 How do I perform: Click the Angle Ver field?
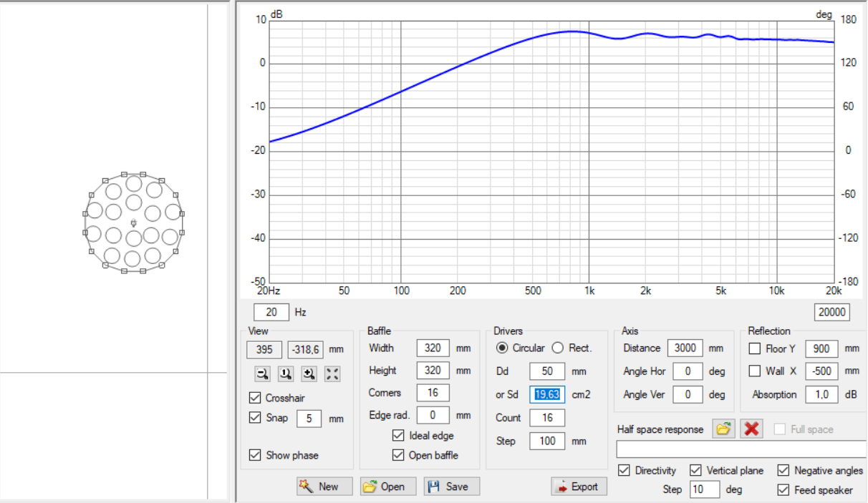coord(688,394)
